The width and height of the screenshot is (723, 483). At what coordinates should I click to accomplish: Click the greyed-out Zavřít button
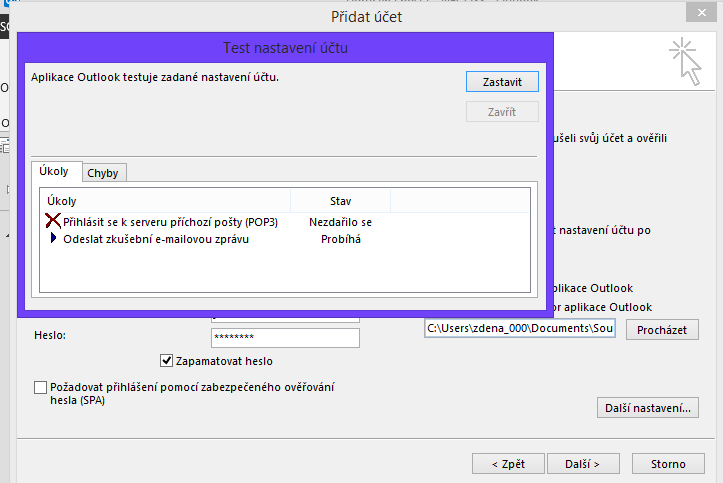[502, 112]
